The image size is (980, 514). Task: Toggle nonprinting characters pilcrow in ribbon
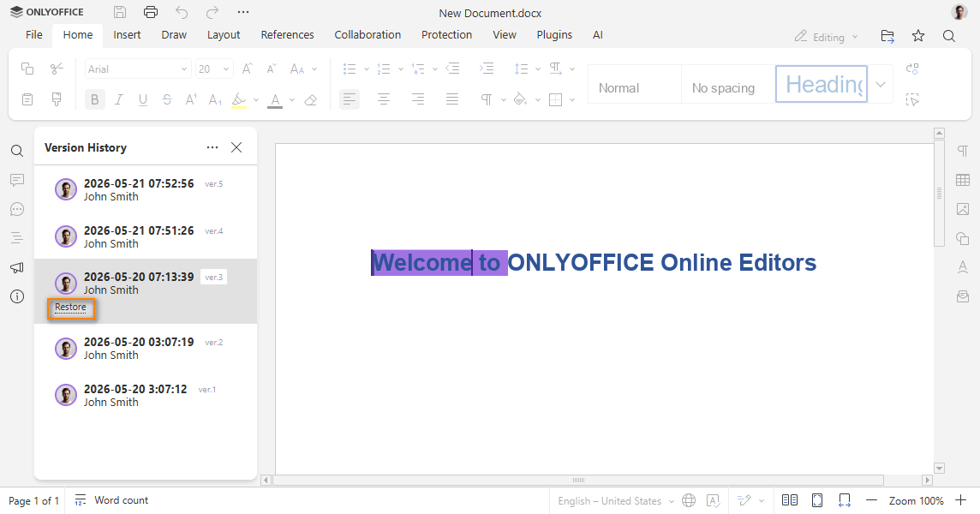487,99
